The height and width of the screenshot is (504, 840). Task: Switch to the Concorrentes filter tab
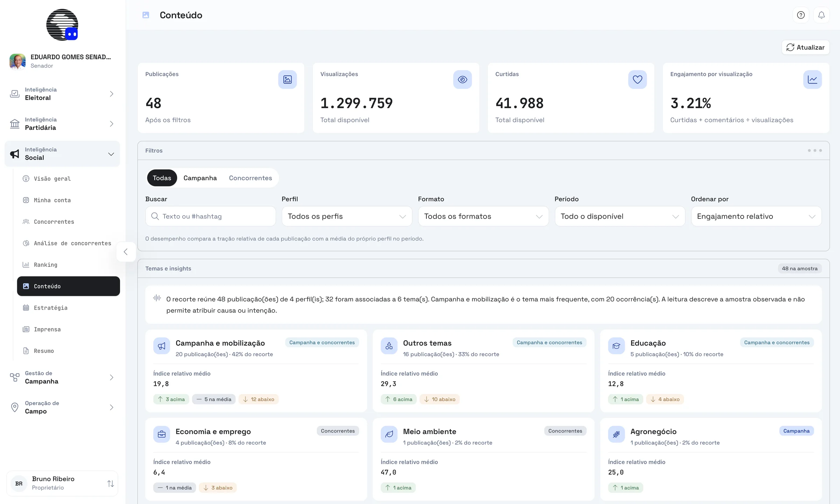coord(251,178)
